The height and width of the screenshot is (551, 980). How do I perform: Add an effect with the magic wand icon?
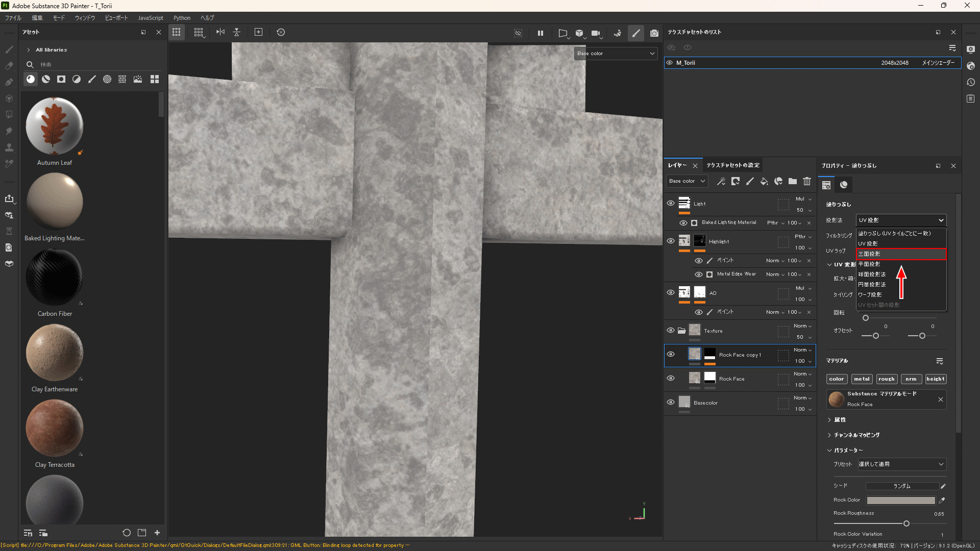(721, 181)
